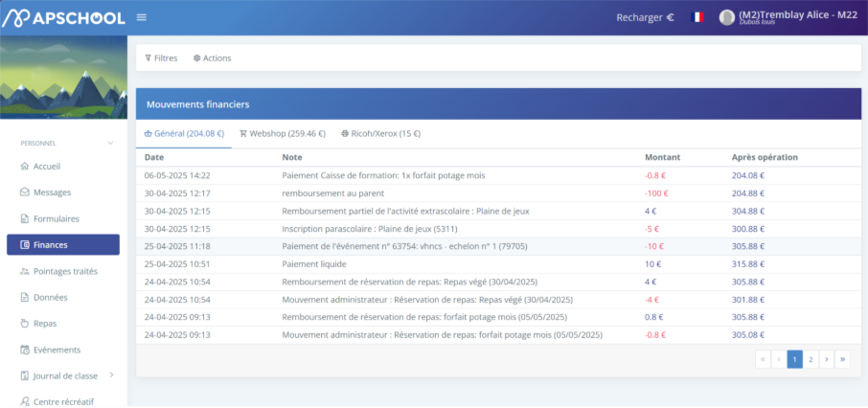The width and height of the screenshot is (868, 408).
Task: Open Accueil from the sidebar
Action: coord(46,167)
